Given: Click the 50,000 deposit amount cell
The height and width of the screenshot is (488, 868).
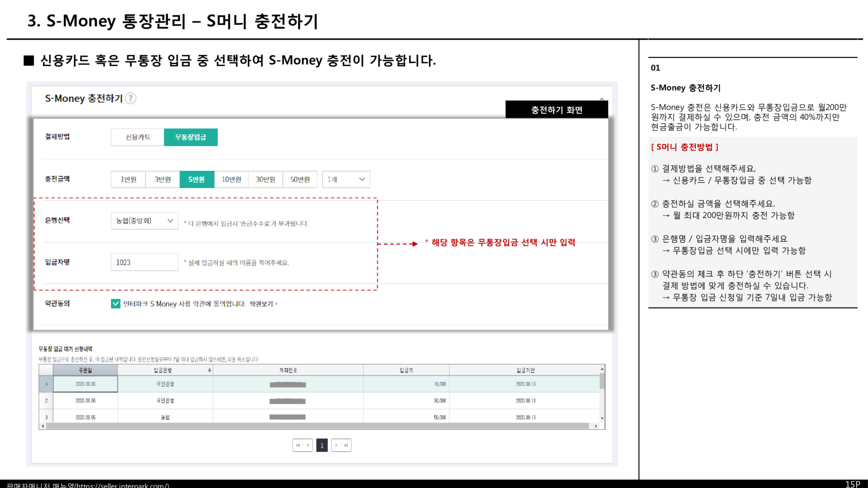Looking at the screenshot, I should 406,417.
